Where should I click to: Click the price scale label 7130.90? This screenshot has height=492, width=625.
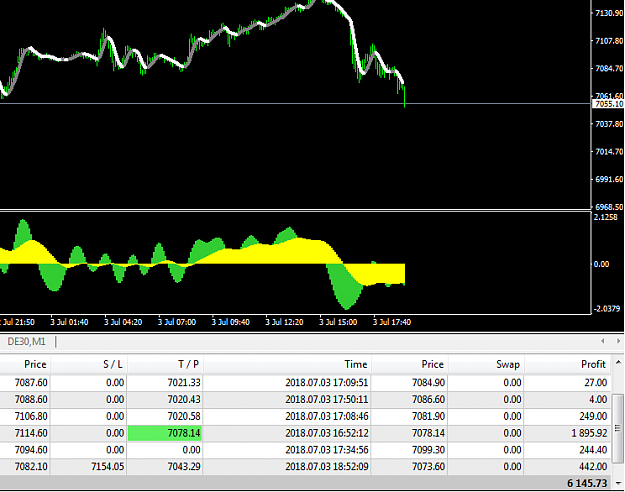[x=609, y=13]
